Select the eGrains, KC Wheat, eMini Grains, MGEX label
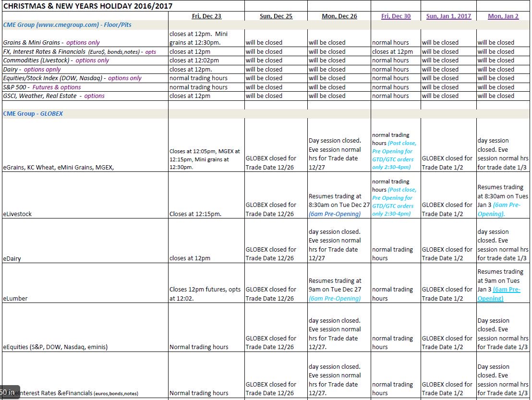The height and width of the screenshot is (400, 532). click(59, 167)
